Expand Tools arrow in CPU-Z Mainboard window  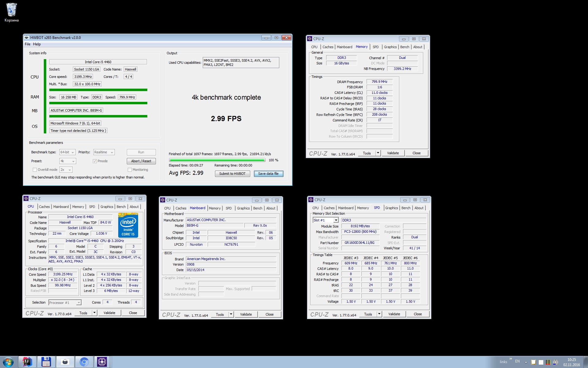tap(231, 314)
